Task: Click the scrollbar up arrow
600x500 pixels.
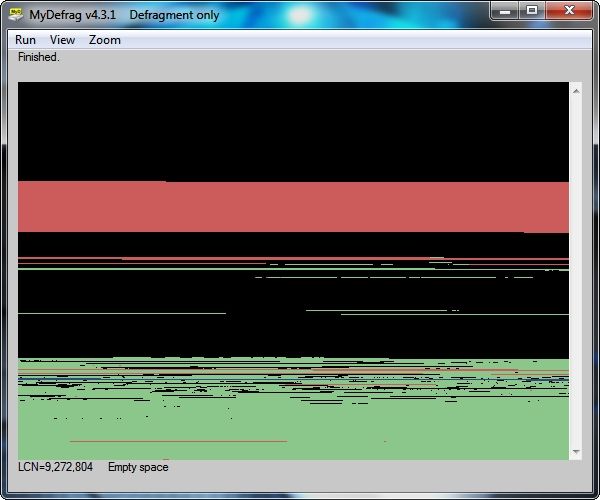Action: (x=576, y=91)
